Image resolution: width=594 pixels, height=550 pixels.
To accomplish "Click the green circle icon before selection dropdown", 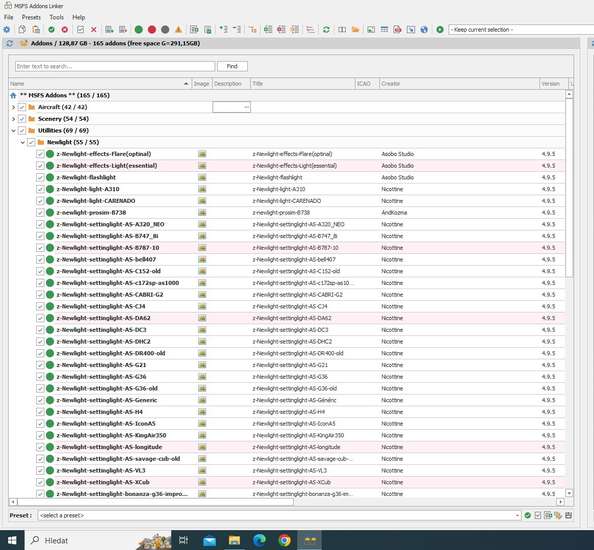I will coord(440,30).
